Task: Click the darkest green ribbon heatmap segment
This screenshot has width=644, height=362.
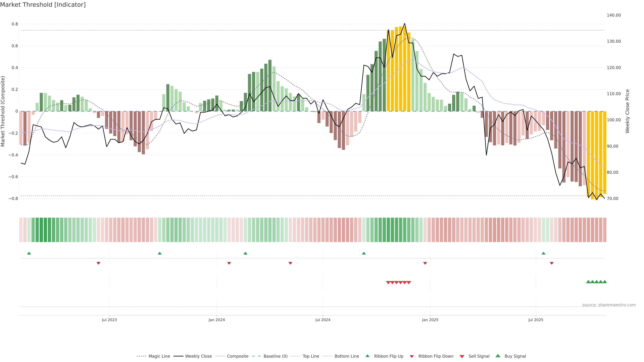Action: [x=41, y=230]
